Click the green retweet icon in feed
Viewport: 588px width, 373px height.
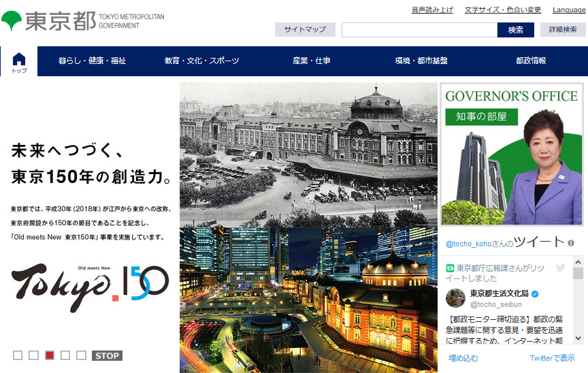coord(450,268)
